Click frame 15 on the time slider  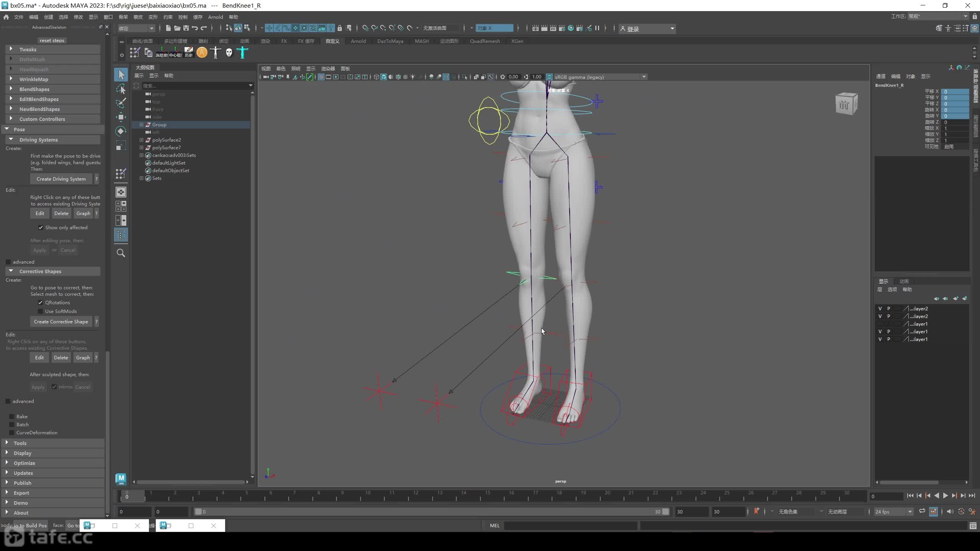click(487, 496)
